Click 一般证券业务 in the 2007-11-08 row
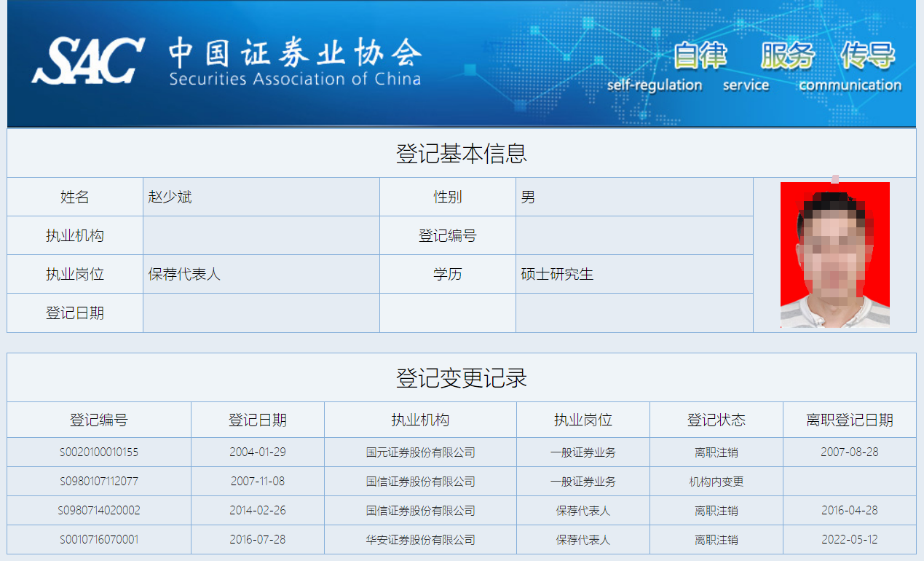924x561 pixels. point(583,481)
